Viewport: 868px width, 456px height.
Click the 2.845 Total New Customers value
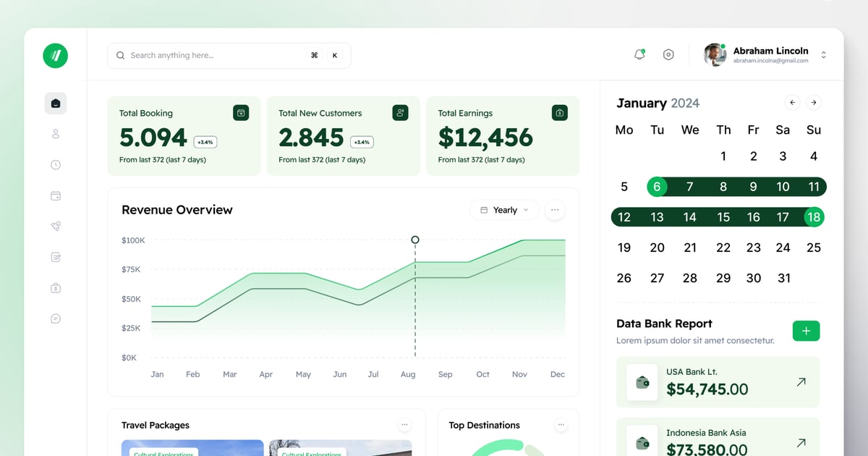point(311,137)
